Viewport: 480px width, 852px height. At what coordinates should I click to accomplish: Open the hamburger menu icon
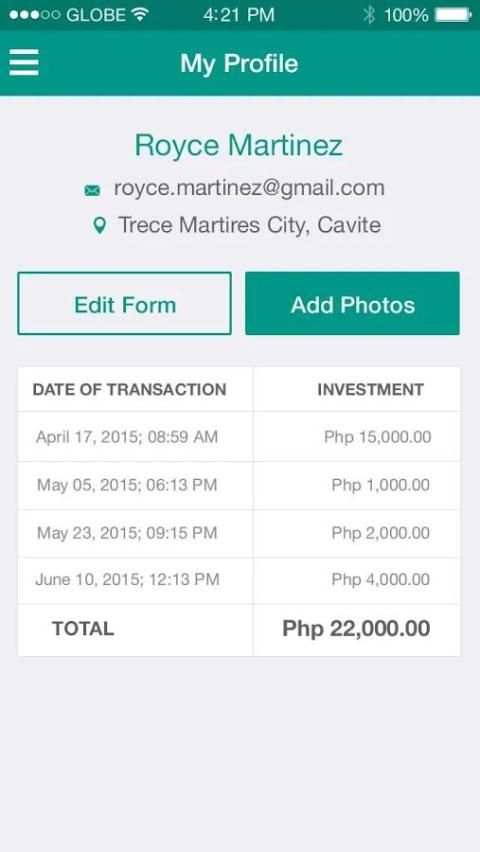[x=24, y=62]
